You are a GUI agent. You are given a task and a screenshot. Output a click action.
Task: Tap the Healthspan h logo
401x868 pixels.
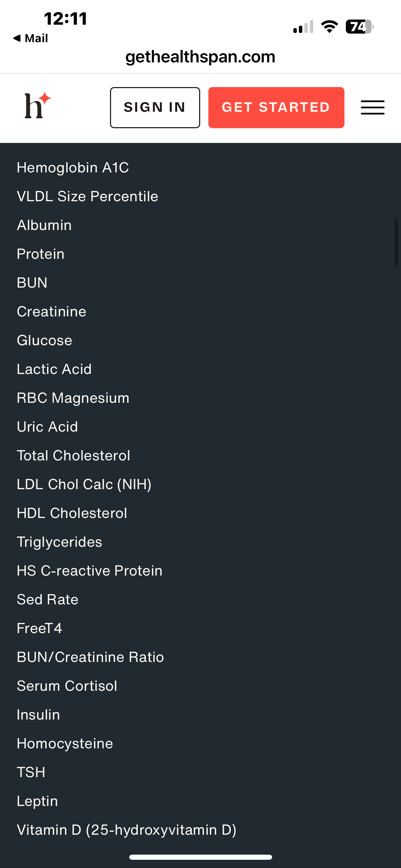(38, 105)
